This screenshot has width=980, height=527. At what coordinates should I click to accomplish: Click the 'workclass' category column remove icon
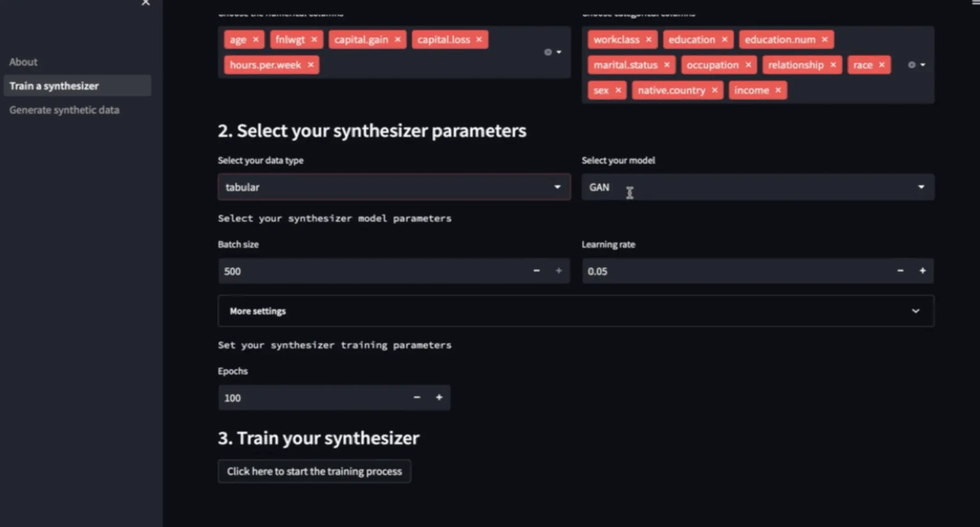click(x=648, y=40)
